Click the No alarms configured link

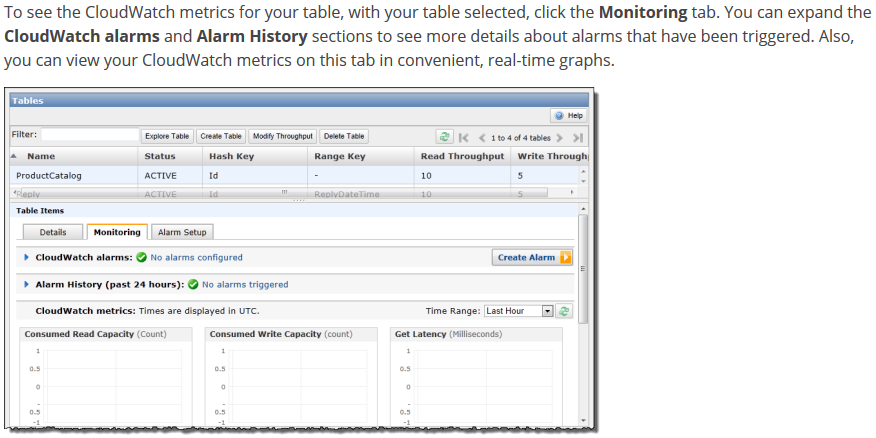tap(196, 258)
